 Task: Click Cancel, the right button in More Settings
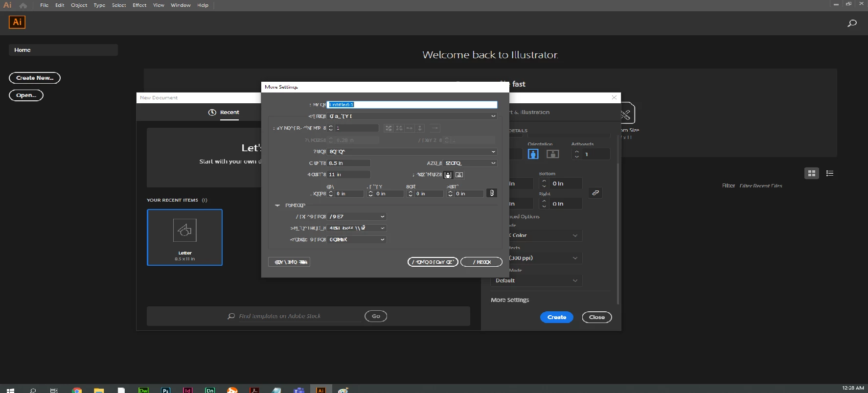[x=481, y=262]
